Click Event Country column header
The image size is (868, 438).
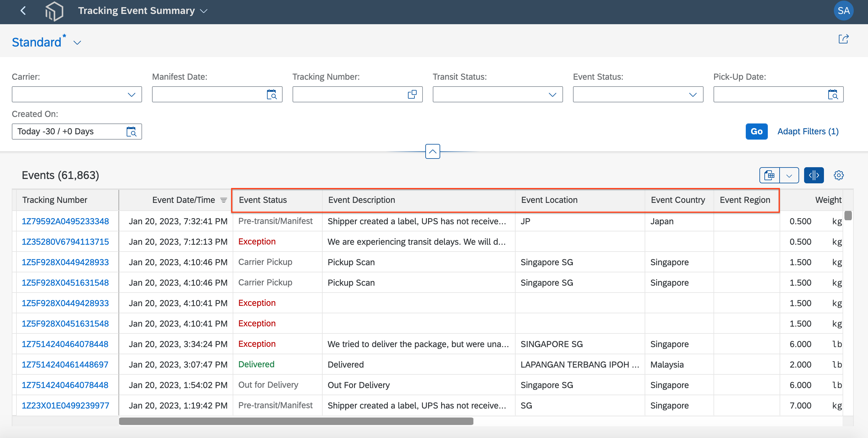point(679,200)
